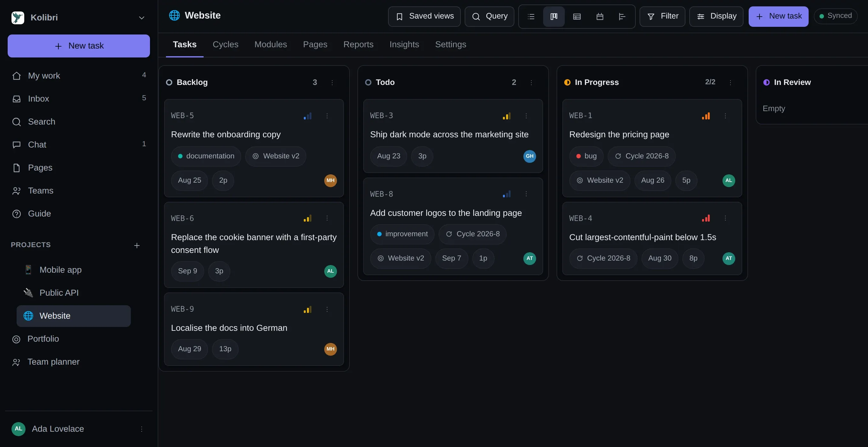
Task: Open the Tasks tab
Action: pos(185,44)
